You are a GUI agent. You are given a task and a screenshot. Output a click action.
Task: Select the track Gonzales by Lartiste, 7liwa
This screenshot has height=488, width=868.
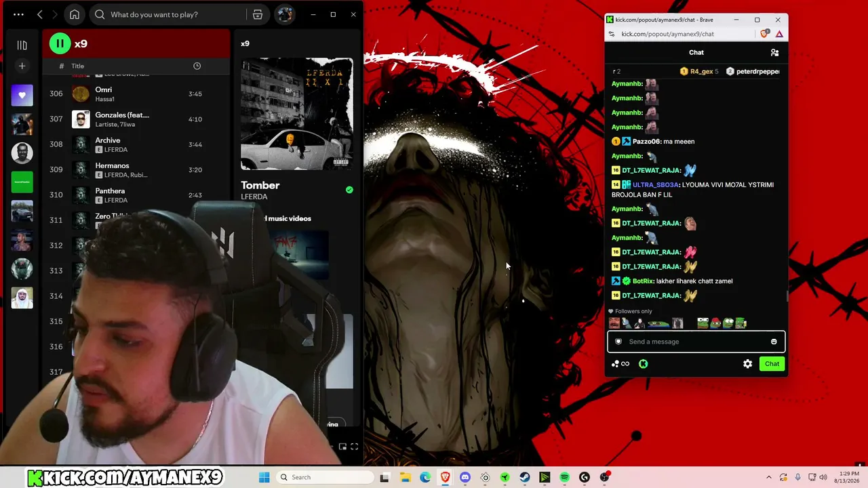[136, 119]
